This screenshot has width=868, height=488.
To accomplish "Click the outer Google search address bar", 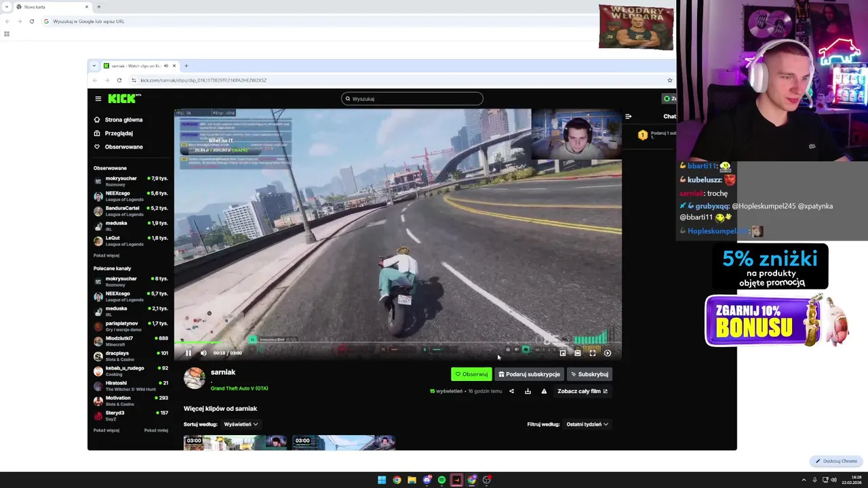I will 319,22.
